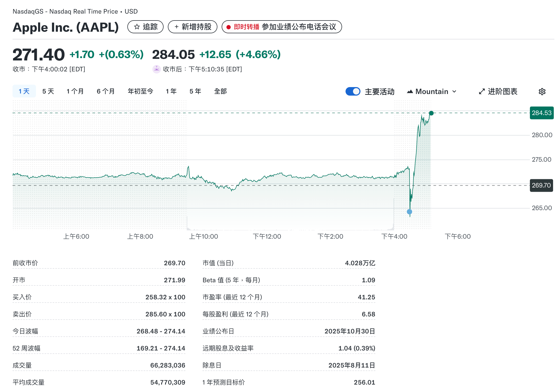
Task: Click the Mountain chart type icon
Action: 410,91
